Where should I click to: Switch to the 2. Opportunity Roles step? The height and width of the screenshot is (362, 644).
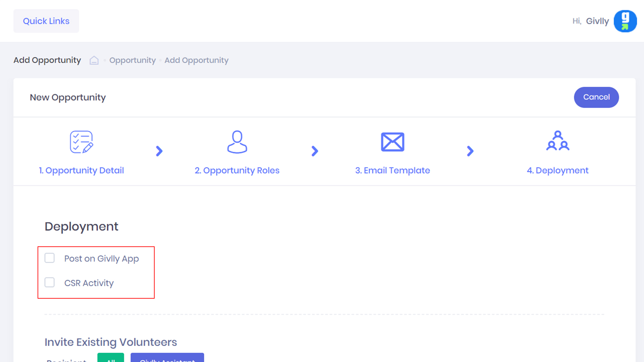pyautogui.click(x=237, y=170)
